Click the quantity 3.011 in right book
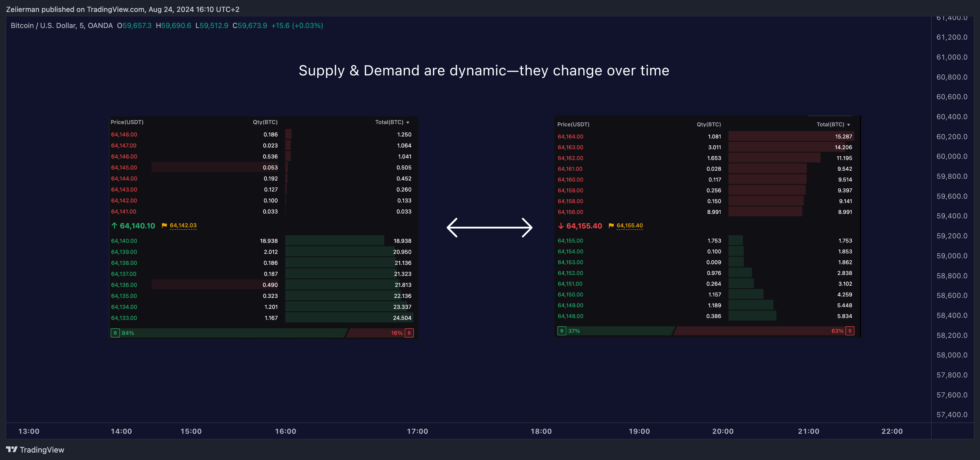Viewport: 980px width, 460px height. pyautogui.click(x=715, y=147)
